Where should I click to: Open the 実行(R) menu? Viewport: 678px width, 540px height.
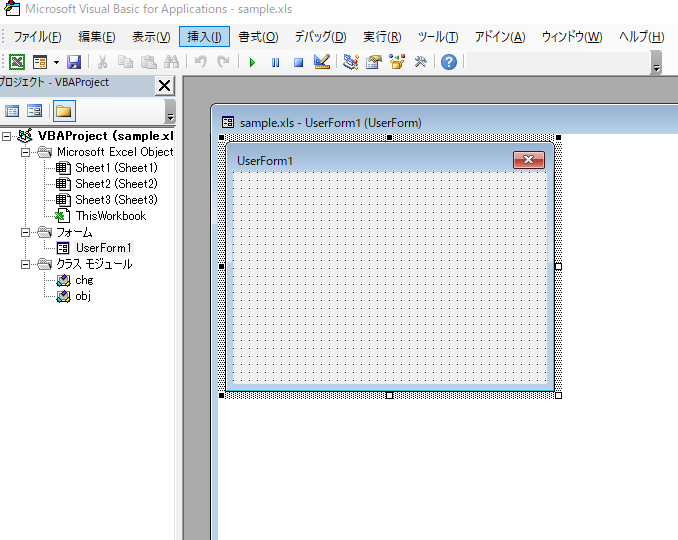coord(382,37)
